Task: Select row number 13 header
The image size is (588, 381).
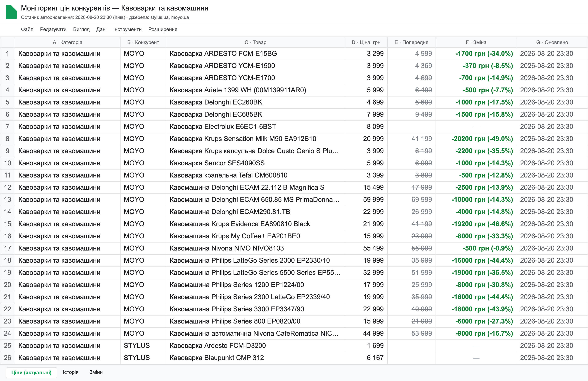Action: (7, 200)
